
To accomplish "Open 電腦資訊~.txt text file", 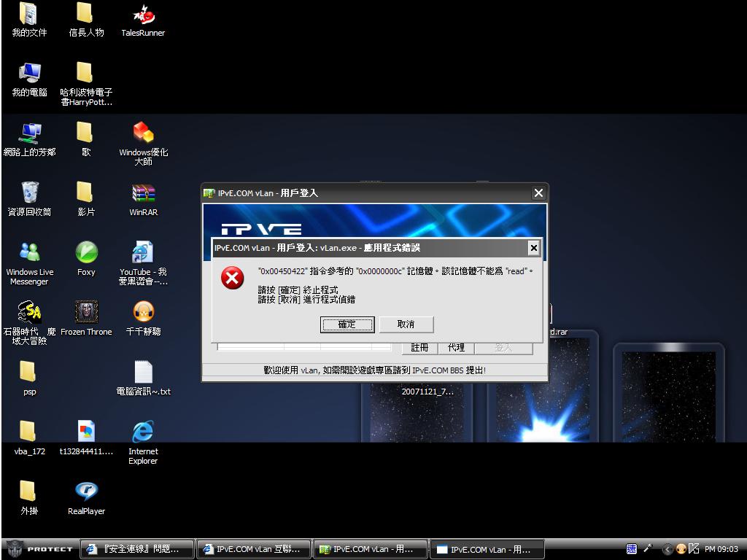I will point(143,378).
